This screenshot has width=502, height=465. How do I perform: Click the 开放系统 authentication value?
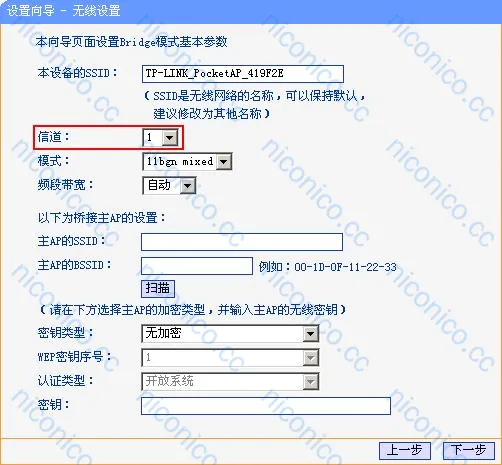coord(169,381)
